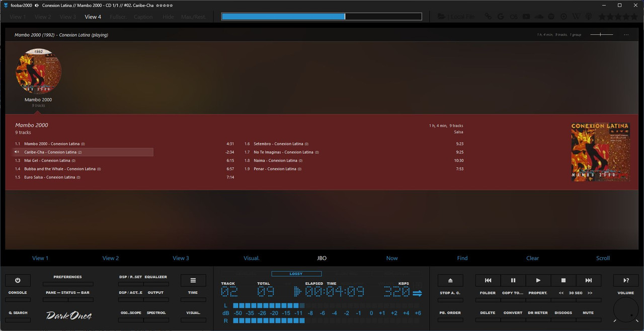Click the seek progress bar
This screenshot has width=644, height=331.
click(321, 17)
